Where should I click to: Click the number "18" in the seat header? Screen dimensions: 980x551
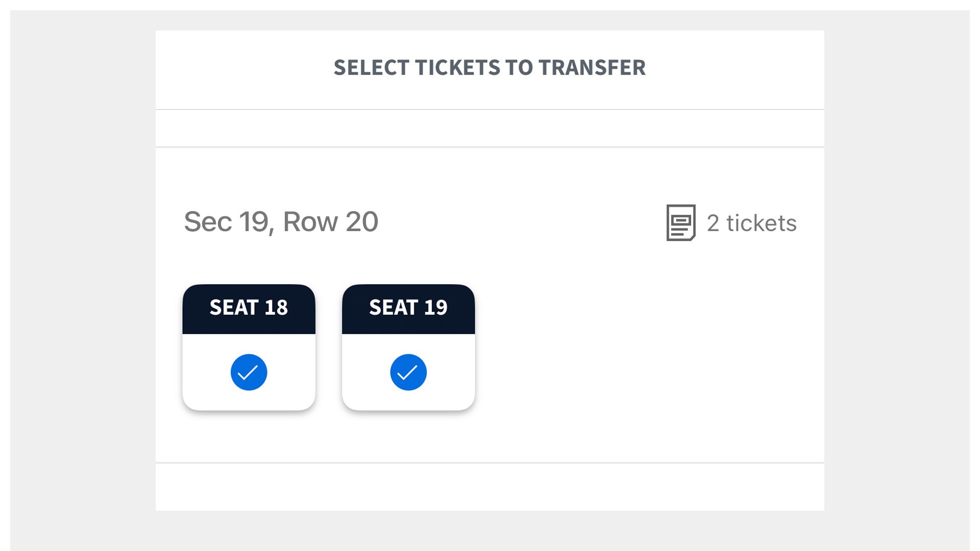(276, 308)
